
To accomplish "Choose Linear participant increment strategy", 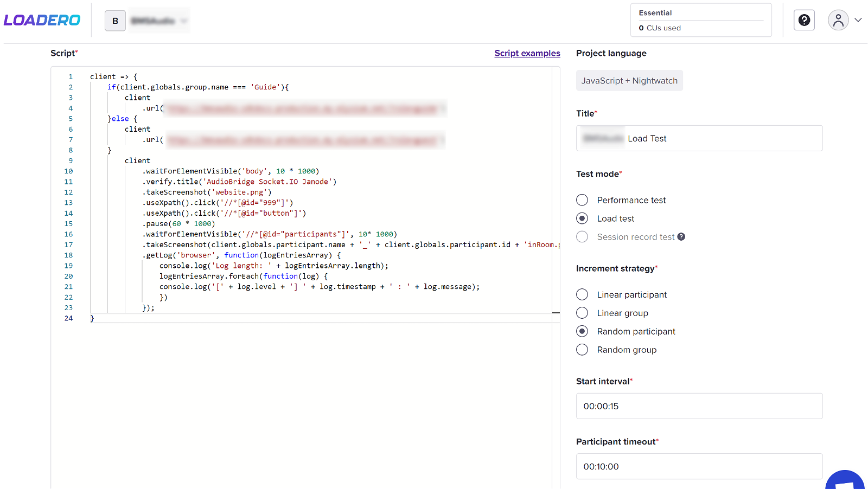I will point(582,294).
